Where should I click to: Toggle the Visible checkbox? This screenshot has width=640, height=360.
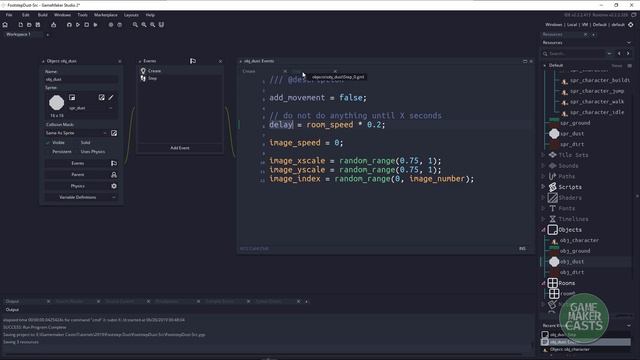tap(48, 142)
